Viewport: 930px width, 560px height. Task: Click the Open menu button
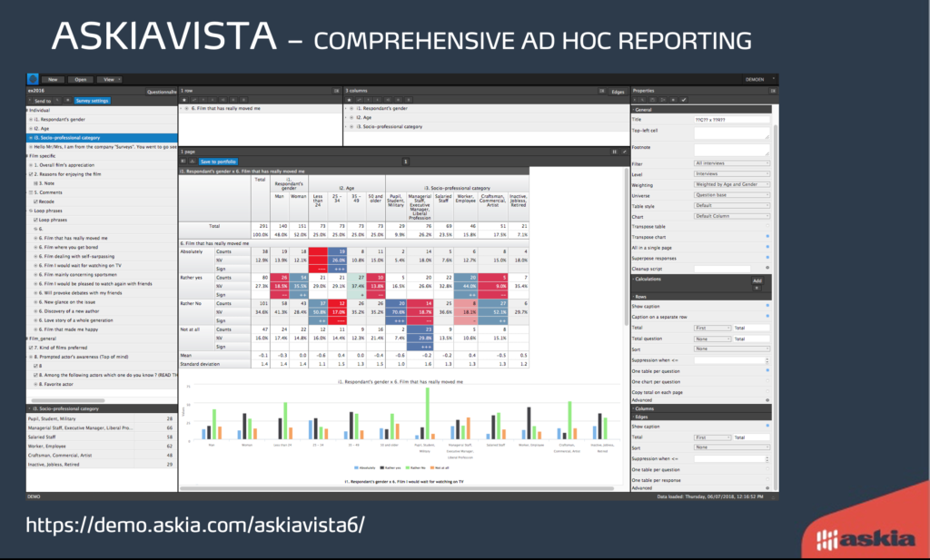81,79
